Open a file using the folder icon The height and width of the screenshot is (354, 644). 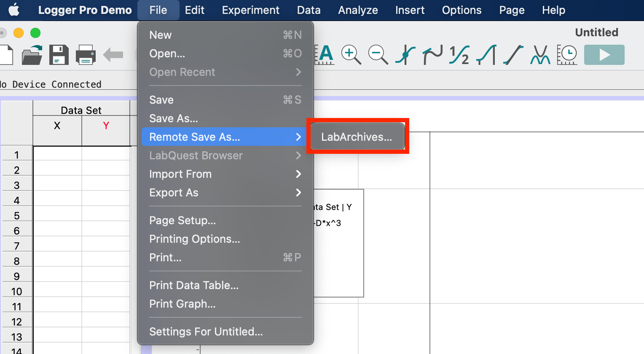point(32,55)
